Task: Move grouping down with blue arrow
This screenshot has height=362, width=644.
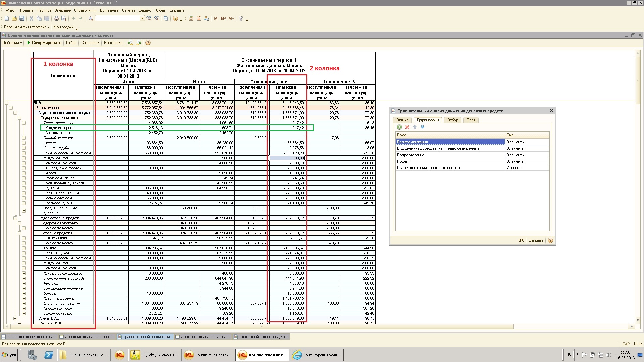Action: pyautogui.click(x=422, y=127)
